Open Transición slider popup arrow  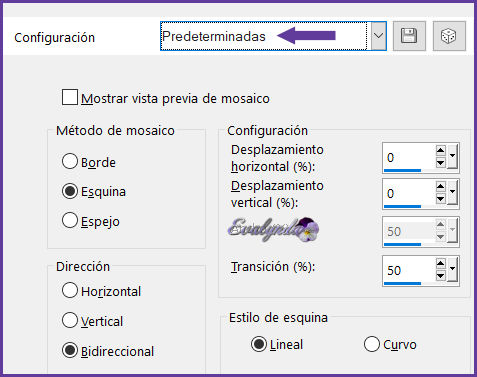click(x=452, y=269)
